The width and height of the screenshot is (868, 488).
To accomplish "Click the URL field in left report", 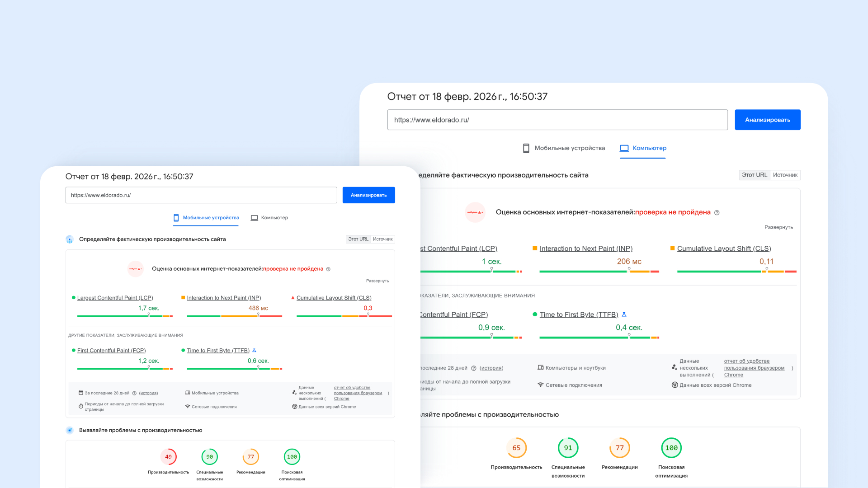I will (201, 195).
